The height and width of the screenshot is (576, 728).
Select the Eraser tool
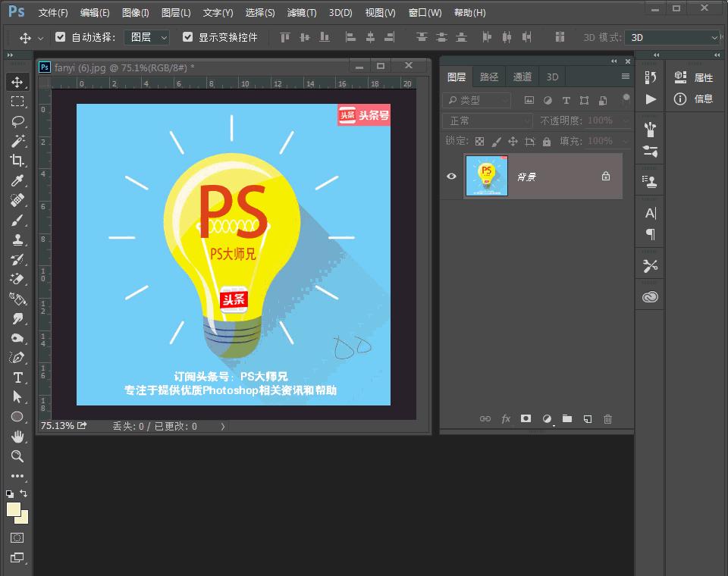(x=17, y=279)
